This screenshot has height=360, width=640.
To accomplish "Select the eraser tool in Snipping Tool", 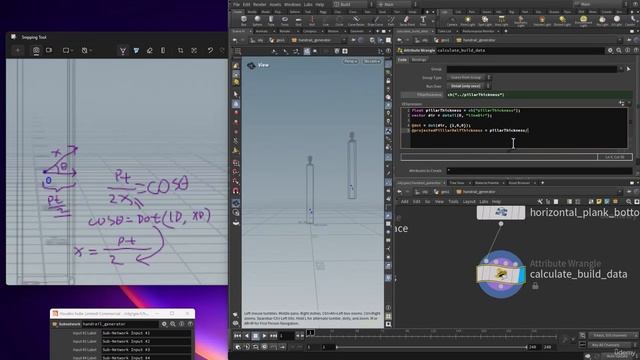I will [149, 50].
